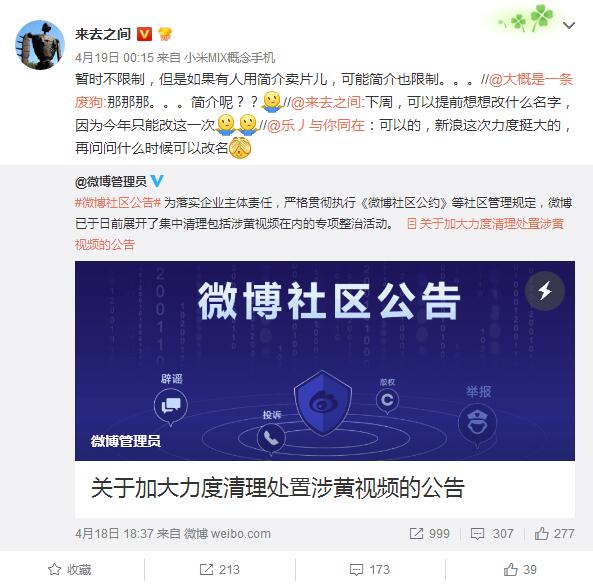Click the lightning bolt icon on banner
Image resolution: width=593 pixels, height=585 pixels.
(545, 291)
